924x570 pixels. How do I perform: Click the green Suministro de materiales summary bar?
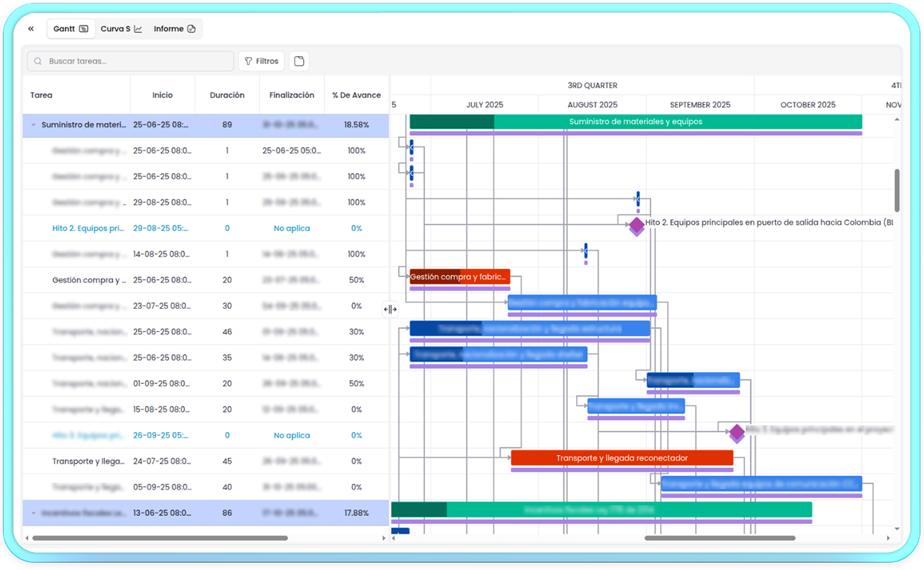(635, 122)
